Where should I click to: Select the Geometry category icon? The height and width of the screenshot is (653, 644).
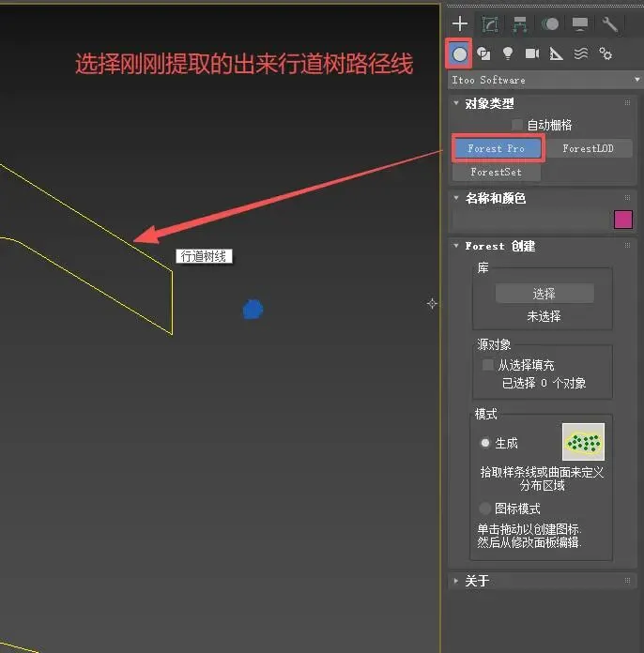(x=459, y=53)
